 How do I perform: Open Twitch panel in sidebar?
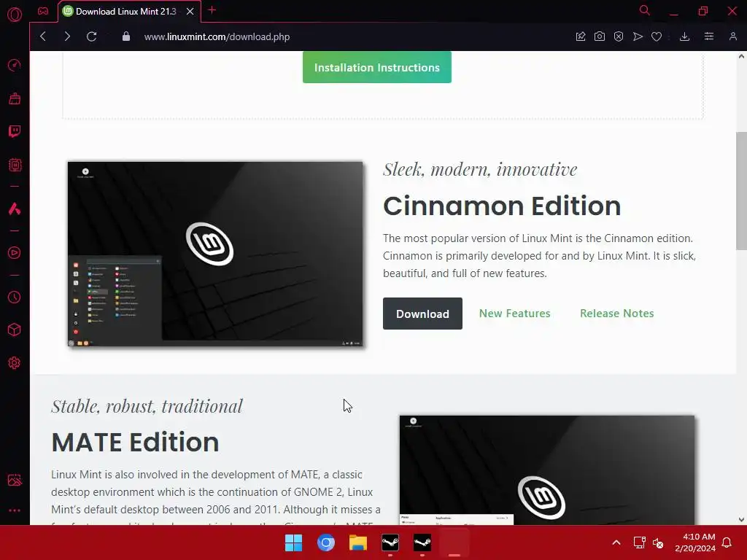tap(15, 131)
